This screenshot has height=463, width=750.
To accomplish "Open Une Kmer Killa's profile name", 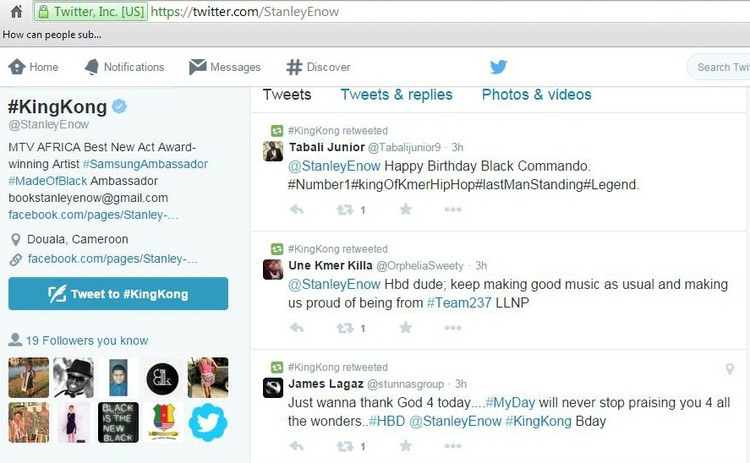I will [330, 265].
